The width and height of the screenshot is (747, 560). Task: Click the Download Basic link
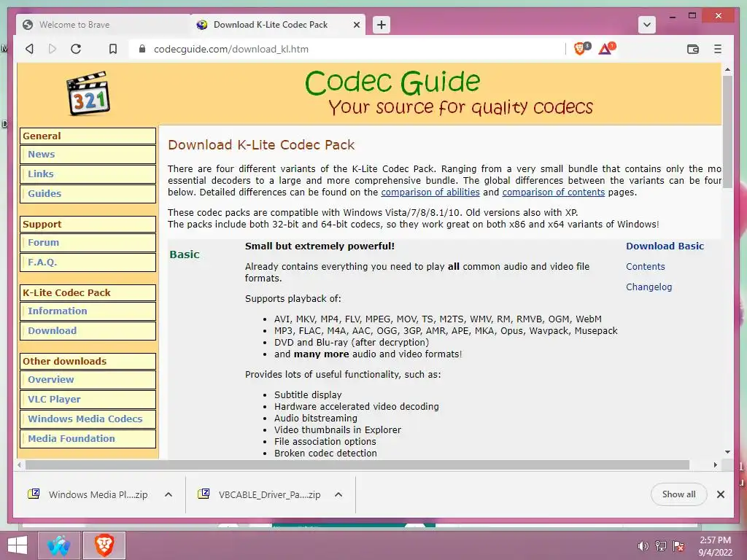tap(665, 246)
